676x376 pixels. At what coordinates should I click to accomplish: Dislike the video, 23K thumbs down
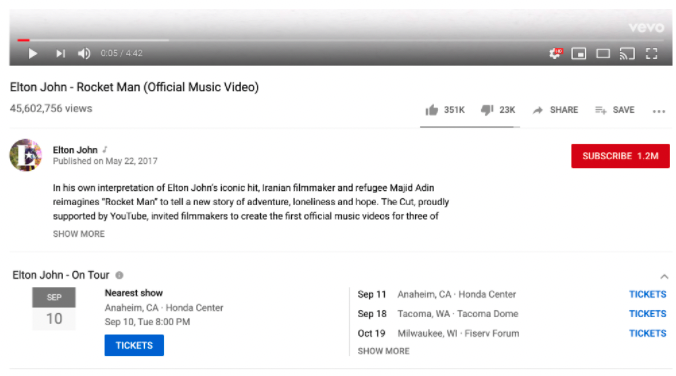click(x=498, y=110)
